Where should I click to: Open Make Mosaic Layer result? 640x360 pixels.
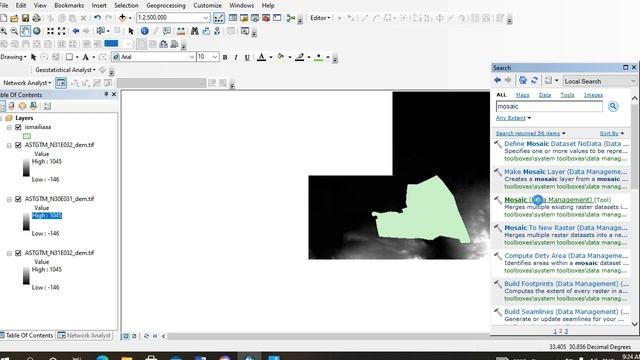[x=566, y=172]
